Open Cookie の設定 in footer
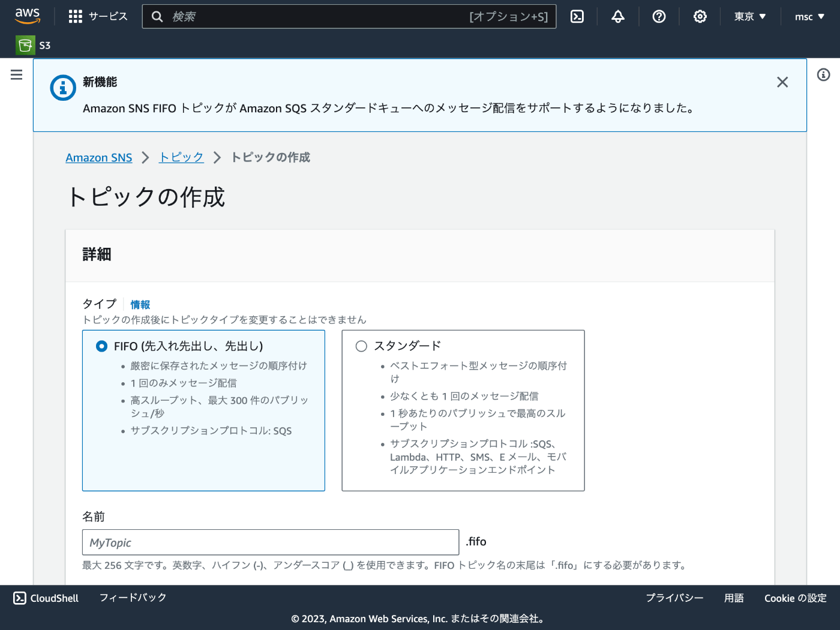 (x=796, y=598)
